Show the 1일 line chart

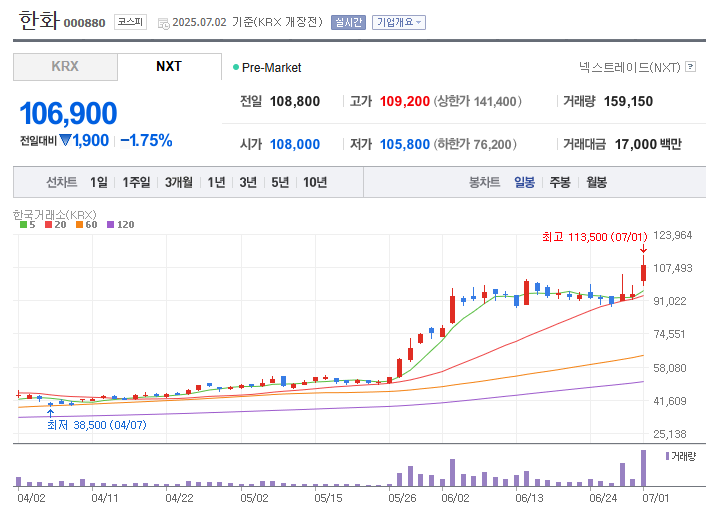[x=99, y=182]
